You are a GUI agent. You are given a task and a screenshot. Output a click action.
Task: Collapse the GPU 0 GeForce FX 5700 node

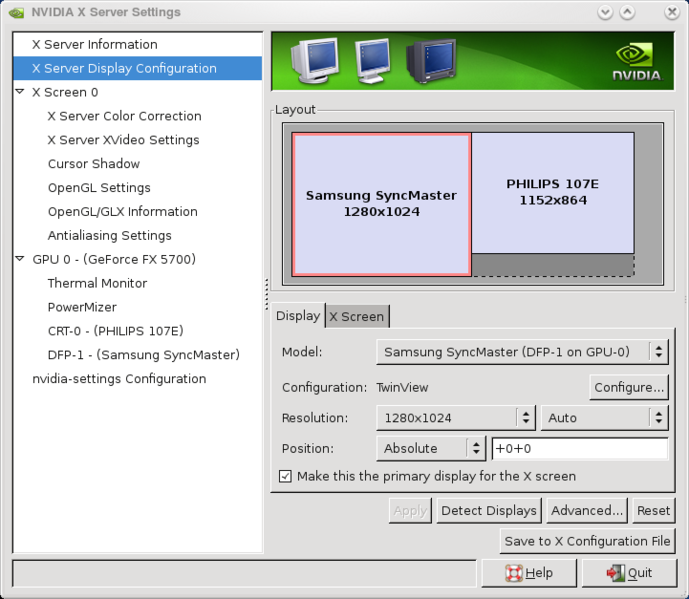coord(20,259)
